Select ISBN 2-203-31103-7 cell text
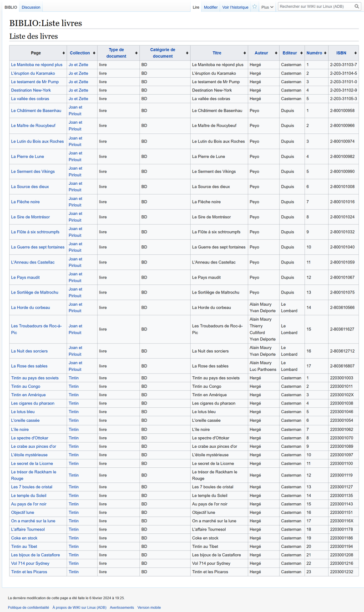This screenshot has width=364, height=612. point(344,65)
